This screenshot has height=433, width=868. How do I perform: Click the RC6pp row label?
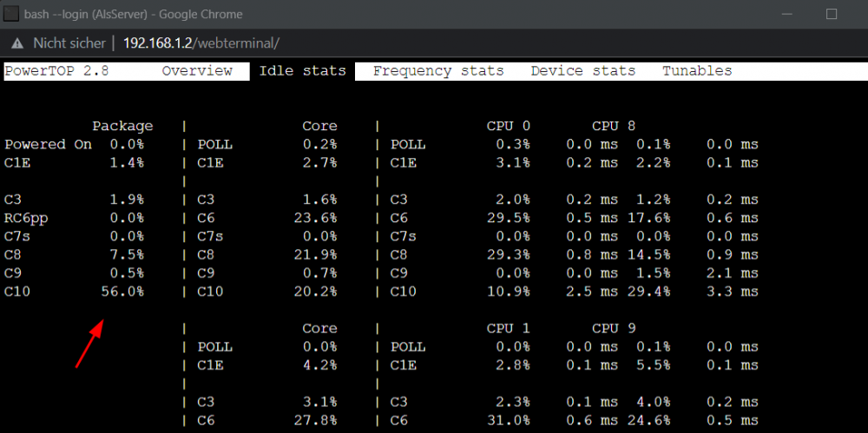[27, 218]
